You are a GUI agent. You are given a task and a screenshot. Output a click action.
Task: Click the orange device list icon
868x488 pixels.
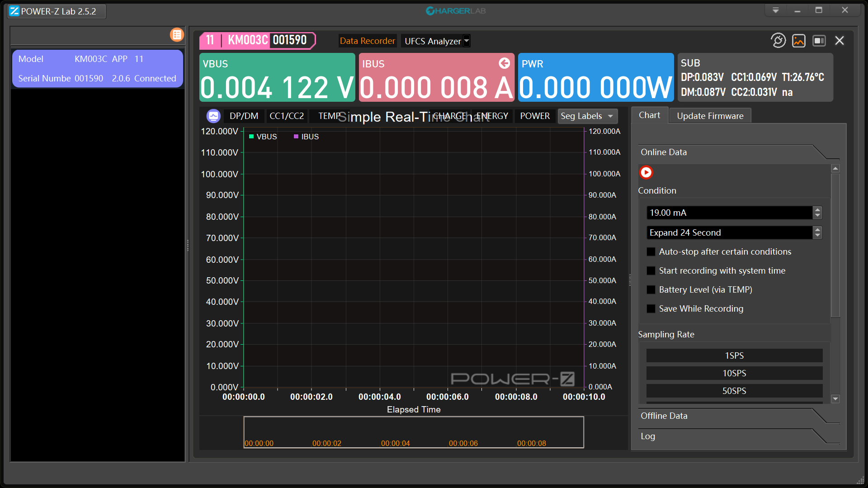click(177, 35)
